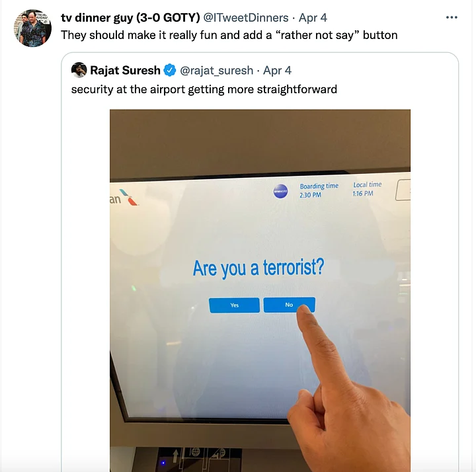Click the quoted tweet text about airport security

point(204,89)
